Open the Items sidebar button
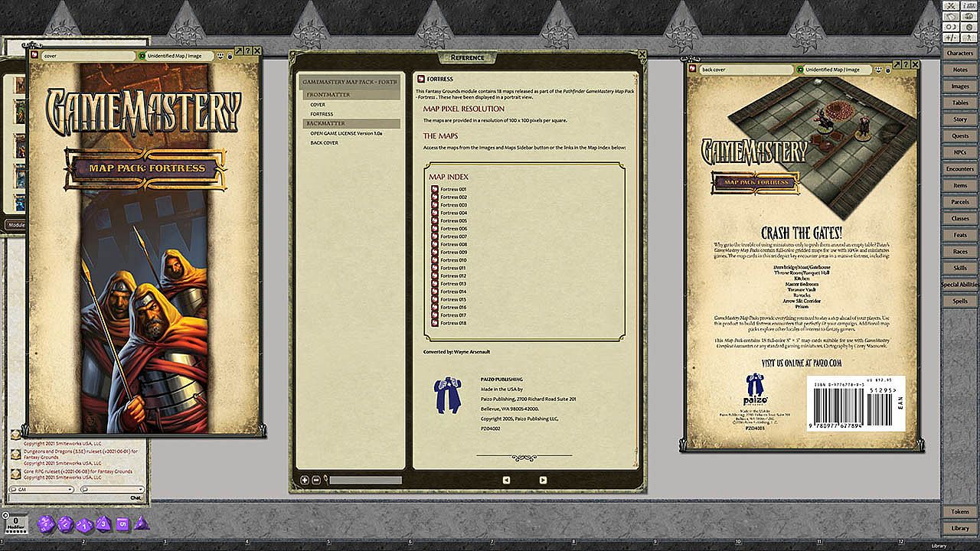980x551 pixels. 960,185
